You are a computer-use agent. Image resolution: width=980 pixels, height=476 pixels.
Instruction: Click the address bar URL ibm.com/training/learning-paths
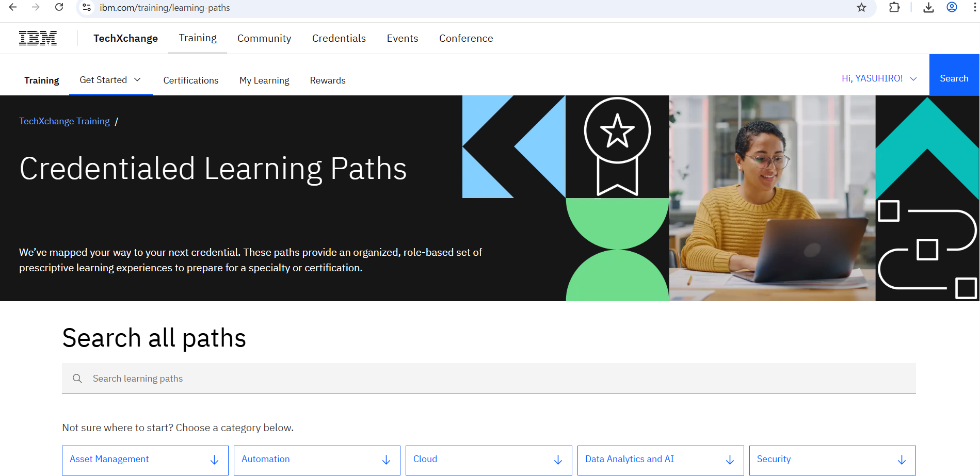(x=165, y=8)
